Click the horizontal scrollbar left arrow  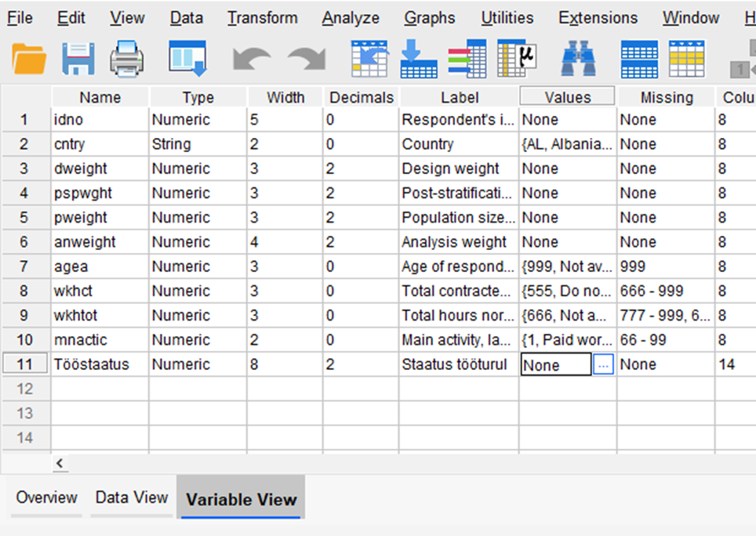tap(60, 463)
